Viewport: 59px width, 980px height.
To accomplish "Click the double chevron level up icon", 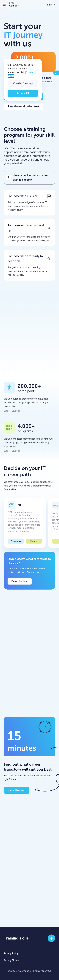I will pyautogui.click(x=49, y=228).
